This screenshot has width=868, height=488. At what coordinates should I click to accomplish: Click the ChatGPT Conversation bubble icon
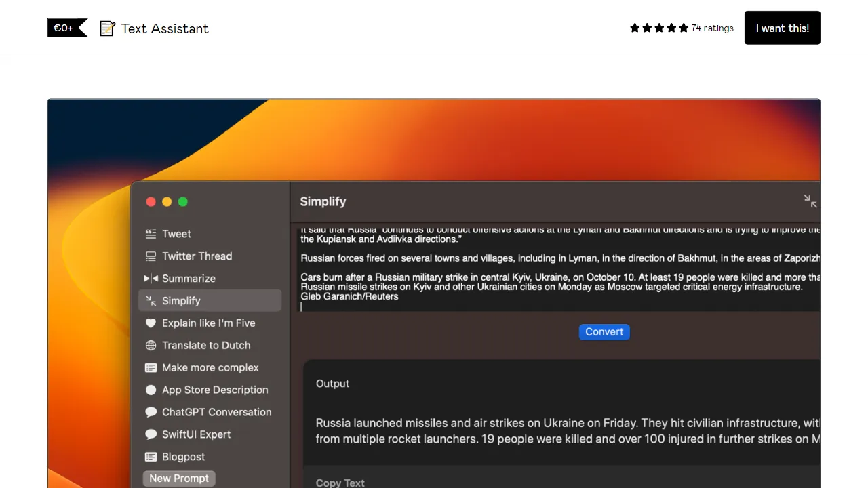[x=151, y=412]
